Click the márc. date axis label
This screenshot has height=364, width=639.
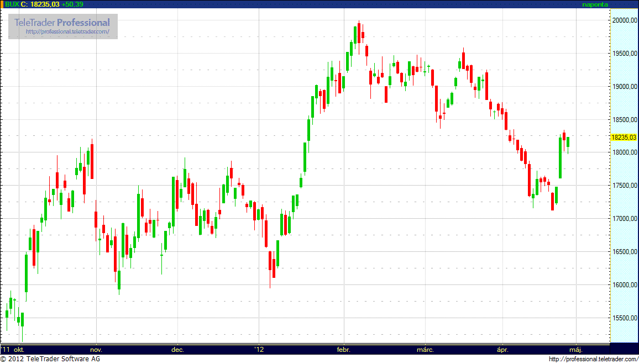pyautogui.click(x=426, y=350)
